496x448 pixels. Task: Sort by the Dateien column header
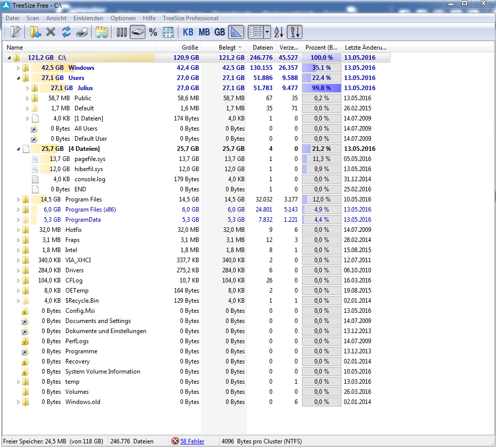point(261,48)
